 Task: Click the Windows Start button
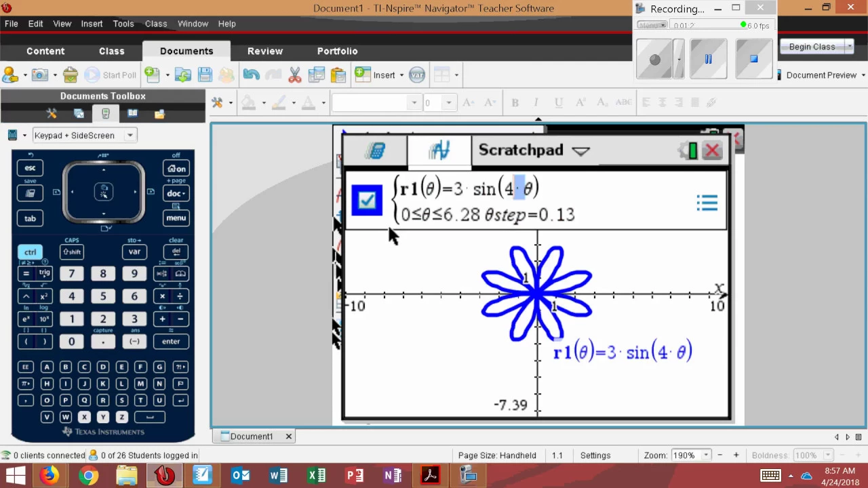point(16,476)
